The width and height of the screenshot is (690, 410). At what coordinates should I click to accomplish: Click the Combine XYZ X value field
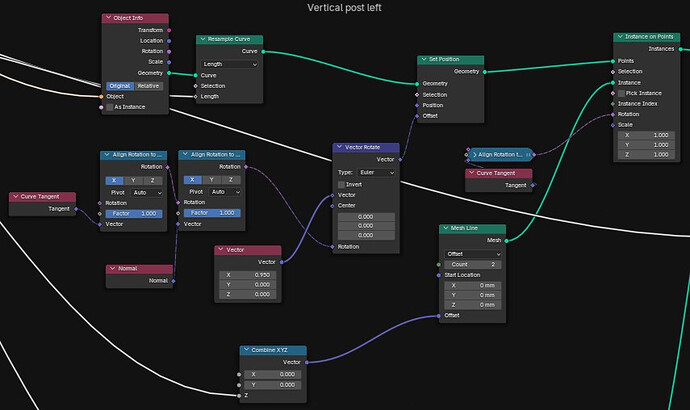point(273,374)
